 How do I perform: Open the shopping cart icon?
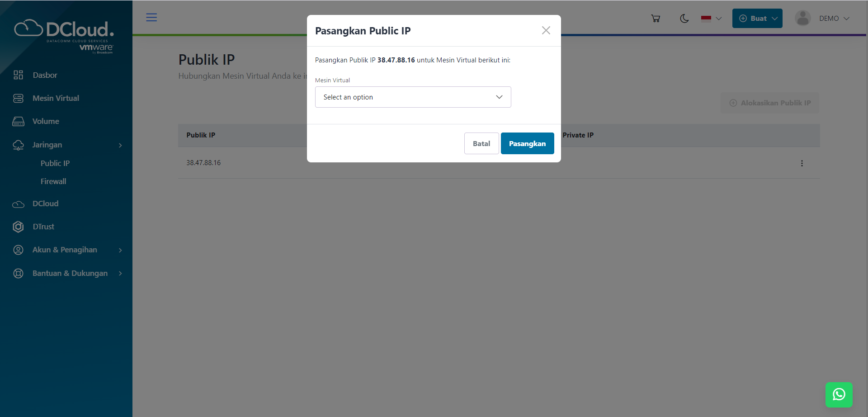point(656,18)
